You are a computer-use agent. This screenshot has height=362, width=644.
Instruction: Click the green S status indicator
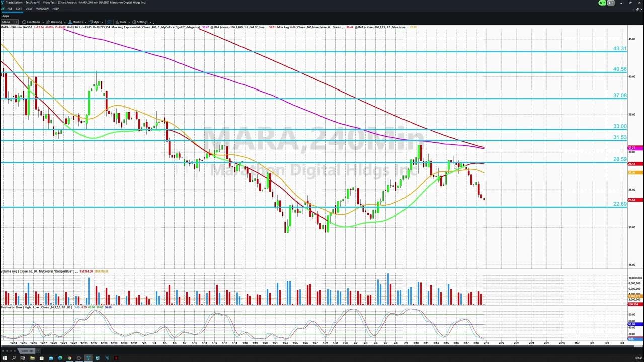[x=601, y=3]
